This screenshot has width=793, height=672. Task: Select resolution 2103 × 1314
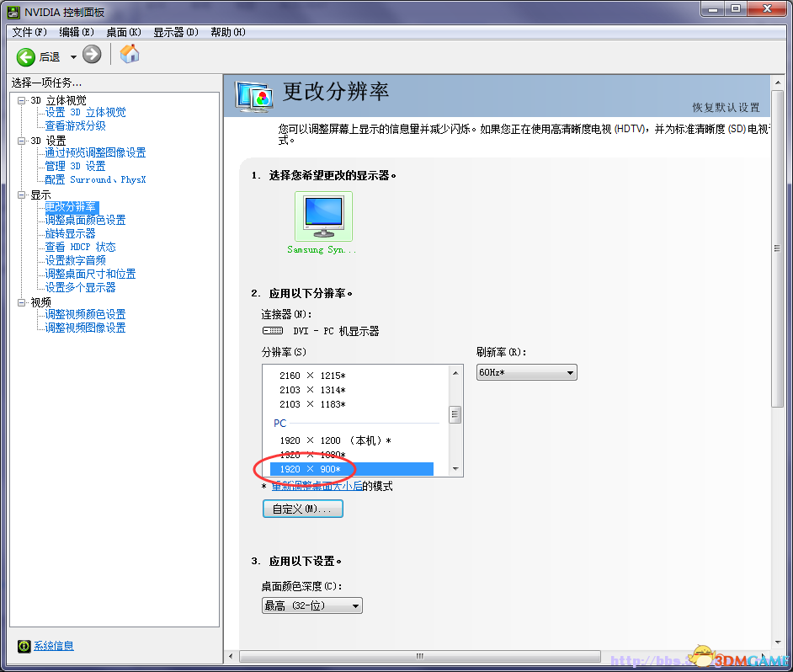point(312,390)
